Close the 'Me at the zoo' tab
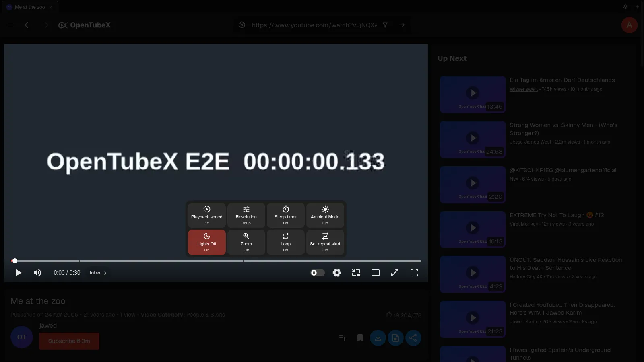Screen dimensions: 644x362 point(51,7)
